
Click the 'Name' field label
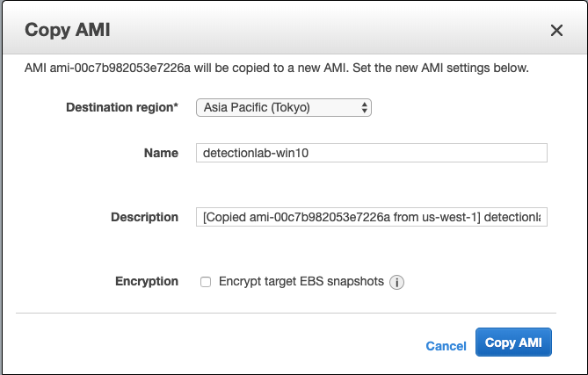pyautogui.click(x=161, y=153)
